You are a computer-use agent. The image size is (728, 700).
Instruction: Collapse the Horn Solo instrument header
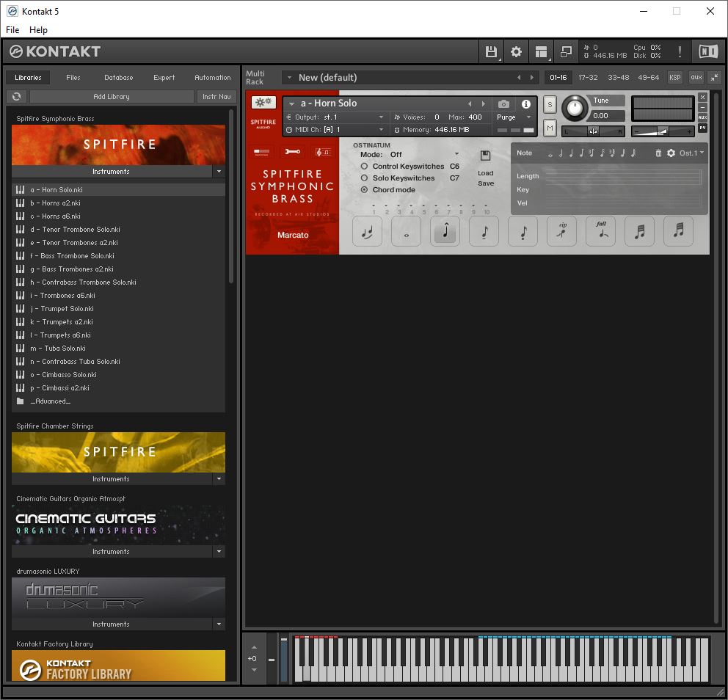(702, 107)
